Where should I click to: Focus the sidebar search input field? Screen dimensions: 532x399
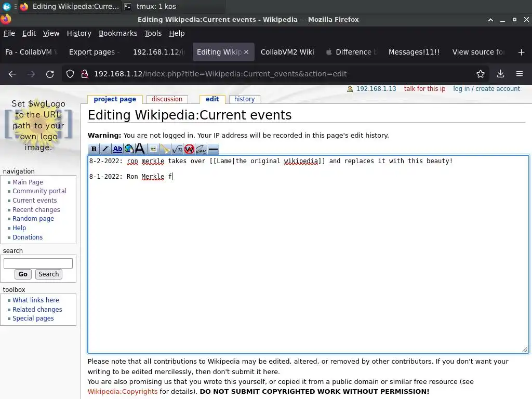point(38,263)
